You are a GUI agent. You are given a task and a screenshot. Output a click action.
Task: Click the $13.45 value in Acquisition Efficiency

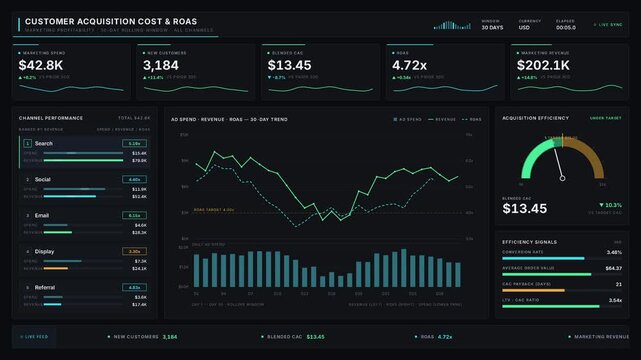[x=524, y=208]
